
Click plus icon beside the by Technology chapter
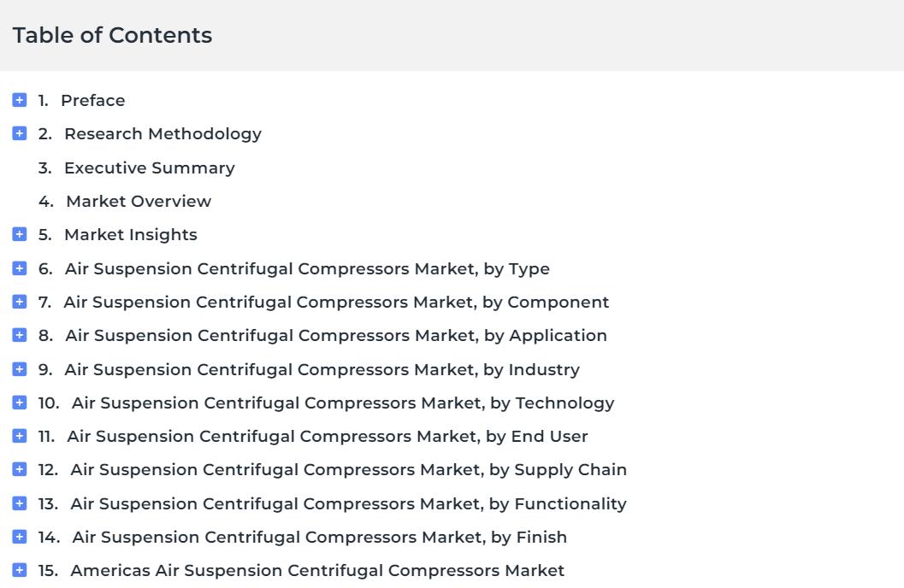click(20, 403)
